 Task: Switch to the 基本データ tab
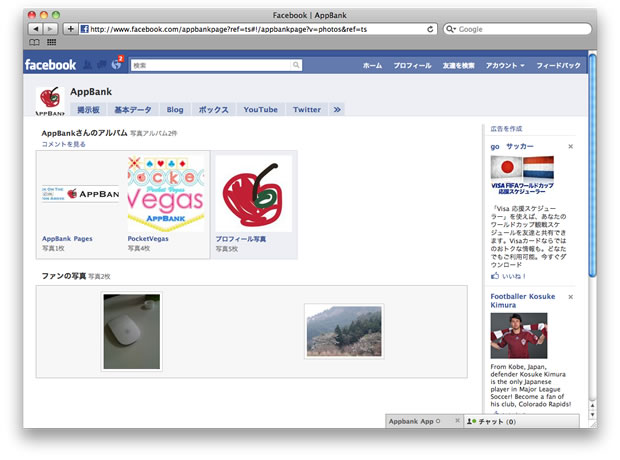pyautogui.click(x=133, y=110)
